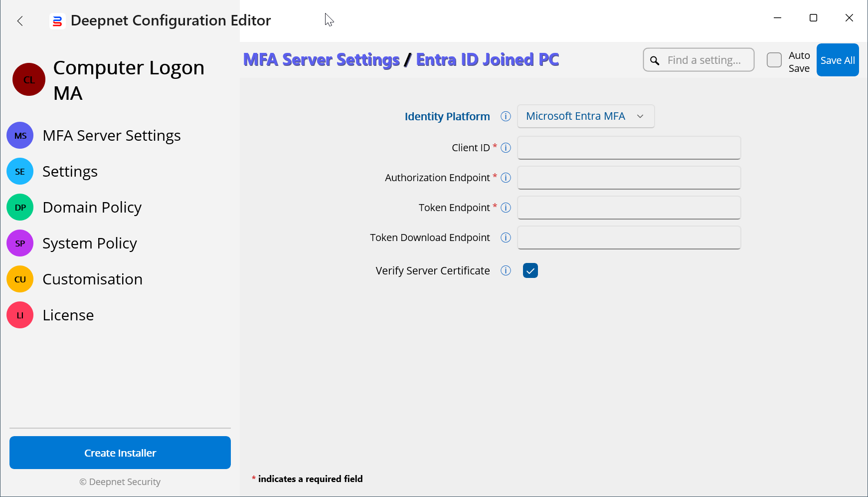Click Authorization Endpoint info icon
The image size is (868, 497).
tap(506, 178)
